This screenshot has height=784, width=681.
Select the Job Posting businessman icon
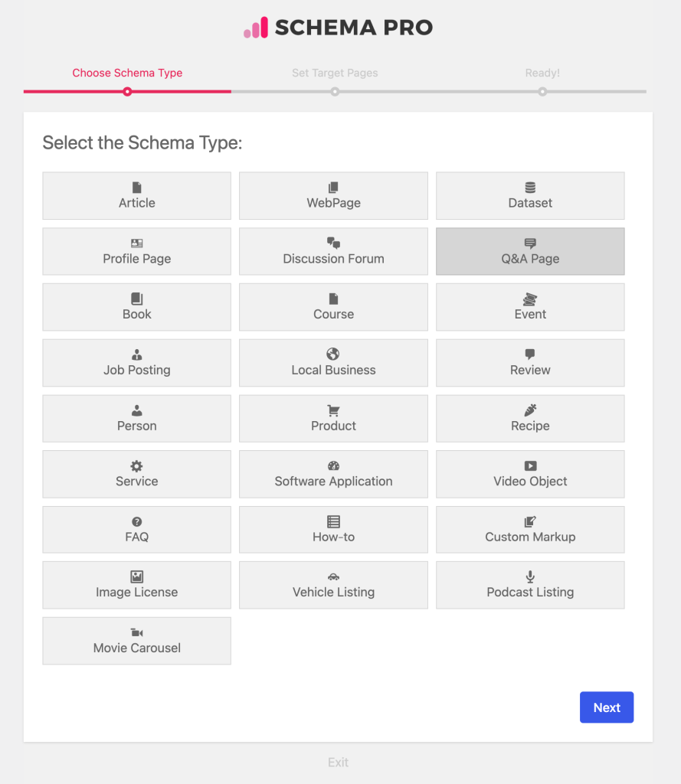(136, 354)
